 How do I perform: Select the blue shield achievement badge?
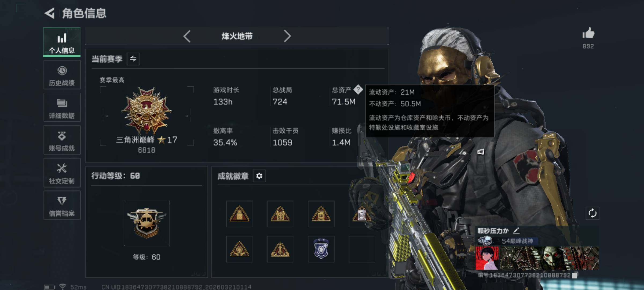pos(321,249)
